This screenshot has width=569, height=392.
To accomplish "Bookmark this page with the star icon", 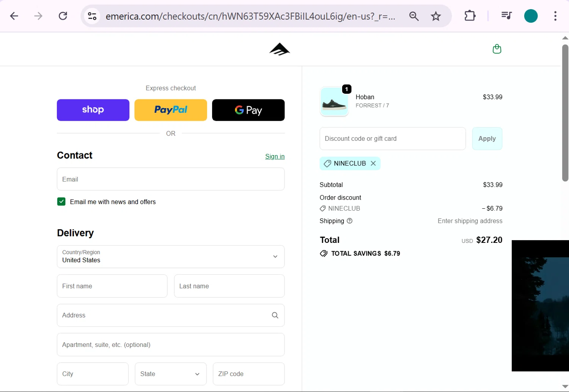I will [x=436, y=16].
